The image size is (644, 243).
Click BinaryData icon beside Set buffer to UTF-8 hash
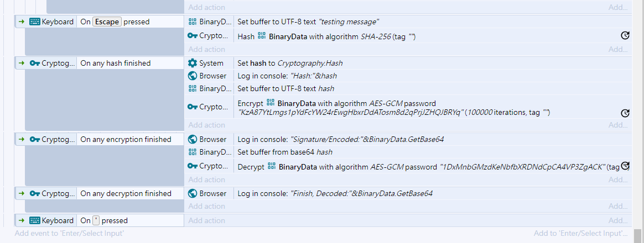tap(192, 88)
